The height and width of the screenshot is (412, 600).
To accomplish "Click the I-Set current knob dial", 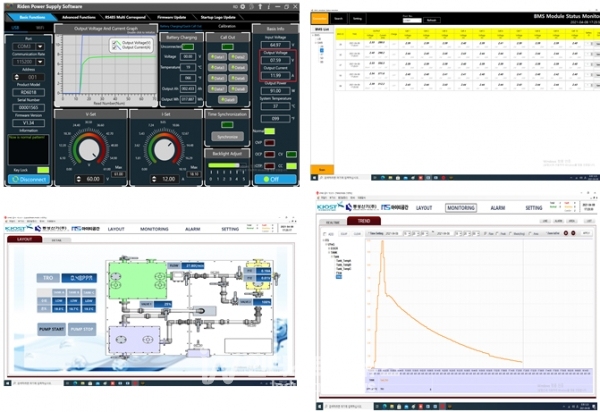I will [x=166, y=150].
